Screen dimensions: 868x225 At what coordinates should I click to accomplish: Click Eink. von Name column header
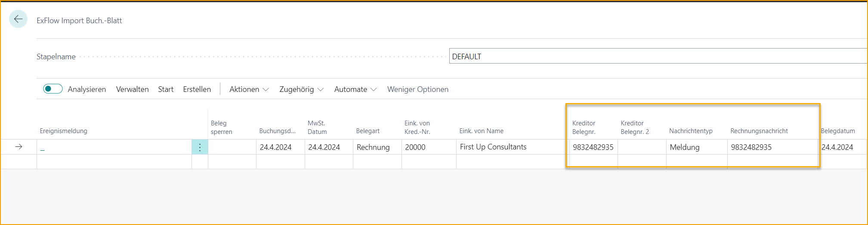pos(482,131)
